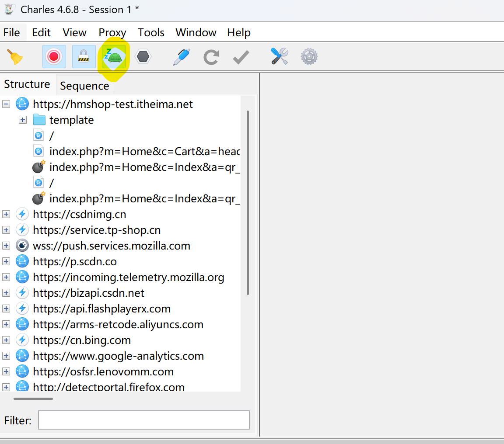Select https://osfsr.lenovomm.com host row
The width and height of the screenshot is (504, 444).
coord(103,371)
